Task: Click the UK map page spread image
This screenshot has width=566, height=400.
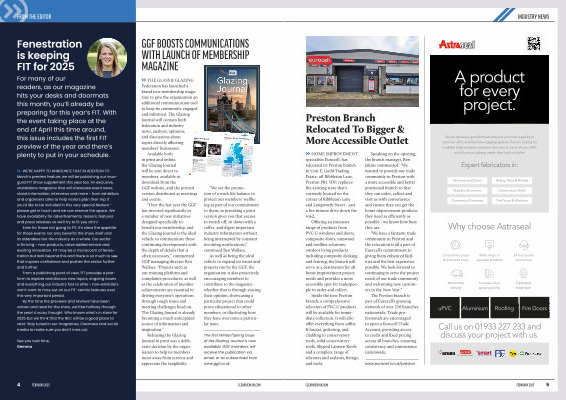Action: [x=223, y=154]
